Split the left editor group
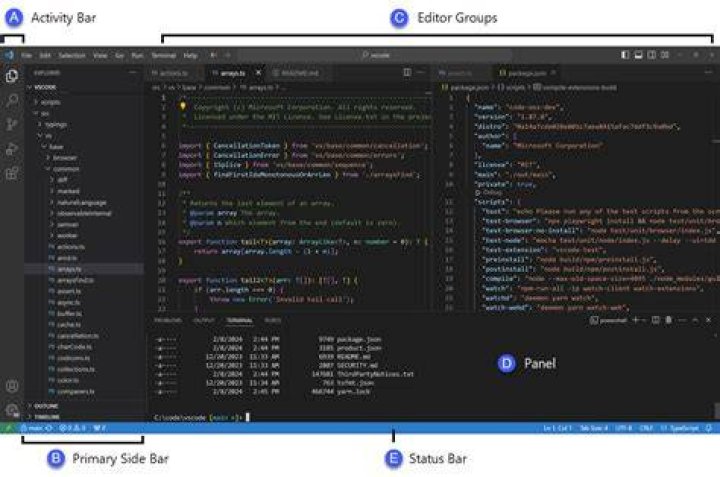Screen dimensions: 720x477 [x=407, y=73]
